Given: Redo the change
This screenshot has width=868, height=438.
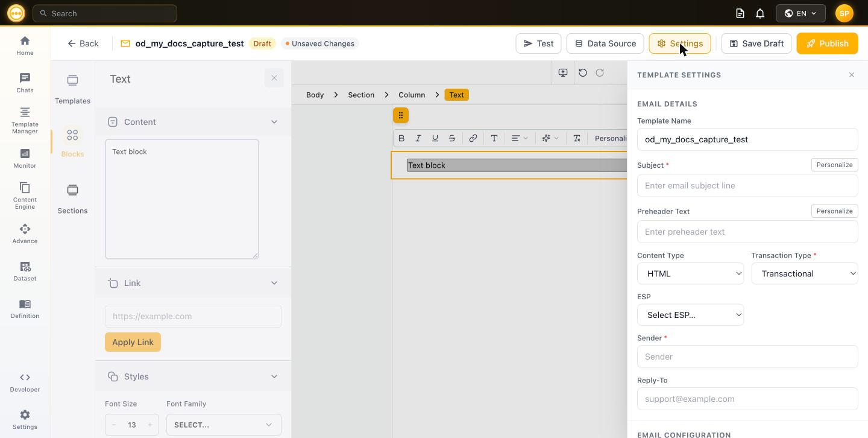Looking at the screenshot, I should click(x=600, y=72).
